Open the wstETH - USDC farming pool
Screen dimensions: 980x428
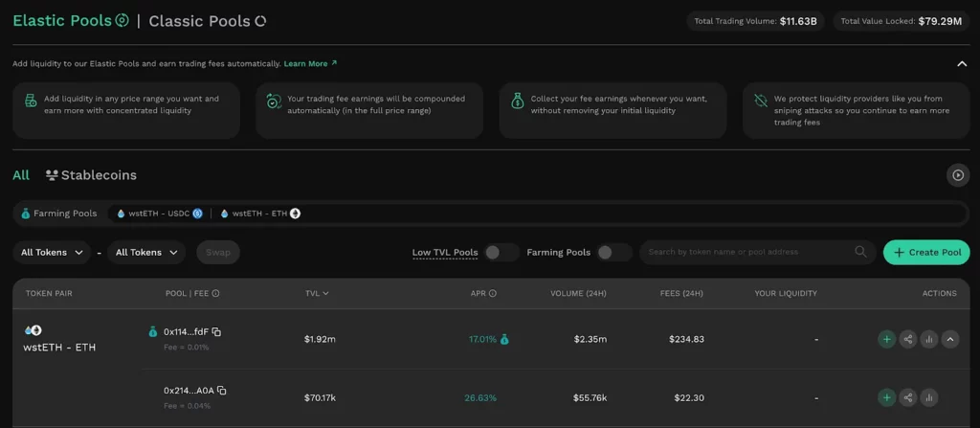pos(160,214)
